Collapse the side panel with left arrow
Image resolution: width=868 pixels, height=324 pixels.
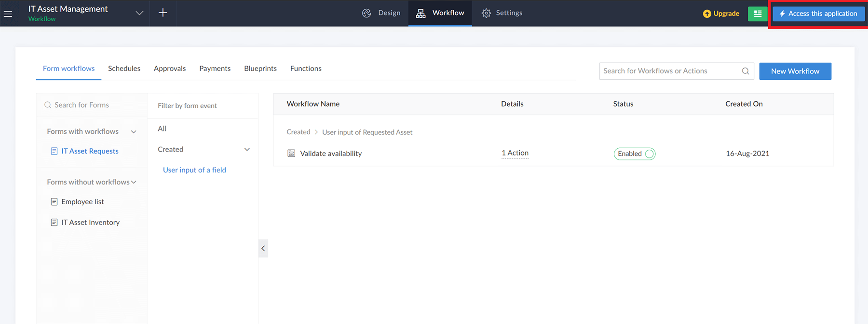point(263,248)
